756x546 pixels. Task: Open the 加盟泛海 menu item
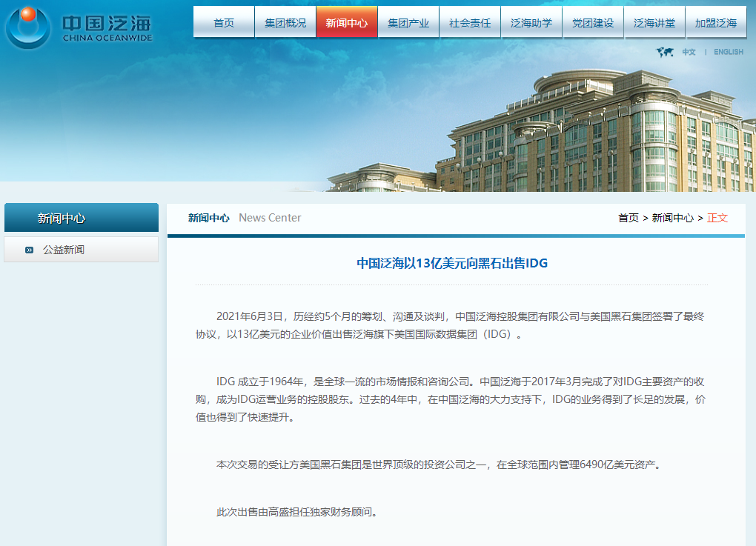click(x=716, y=23)
